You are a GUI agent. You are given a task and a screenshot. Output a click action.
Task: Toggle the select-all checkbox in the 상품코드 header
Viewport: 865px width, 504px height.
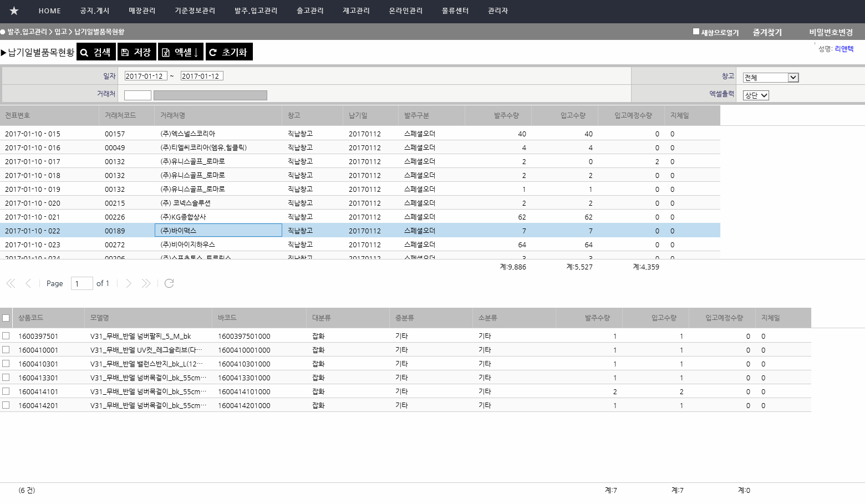tap(6, 318)
